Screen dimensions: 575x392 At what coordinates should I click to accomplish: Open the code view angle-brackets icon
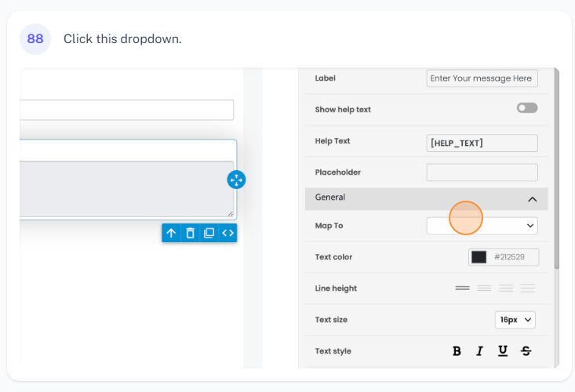[227, 233]
